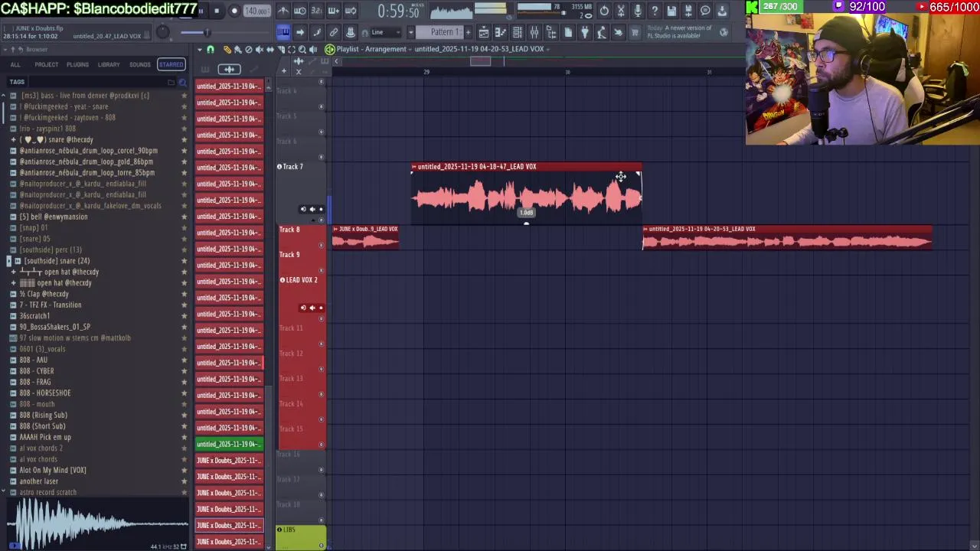This screenshot has height=551, width=980.
Task: Click the tags folder icon
Action: (x=171, y=82)
